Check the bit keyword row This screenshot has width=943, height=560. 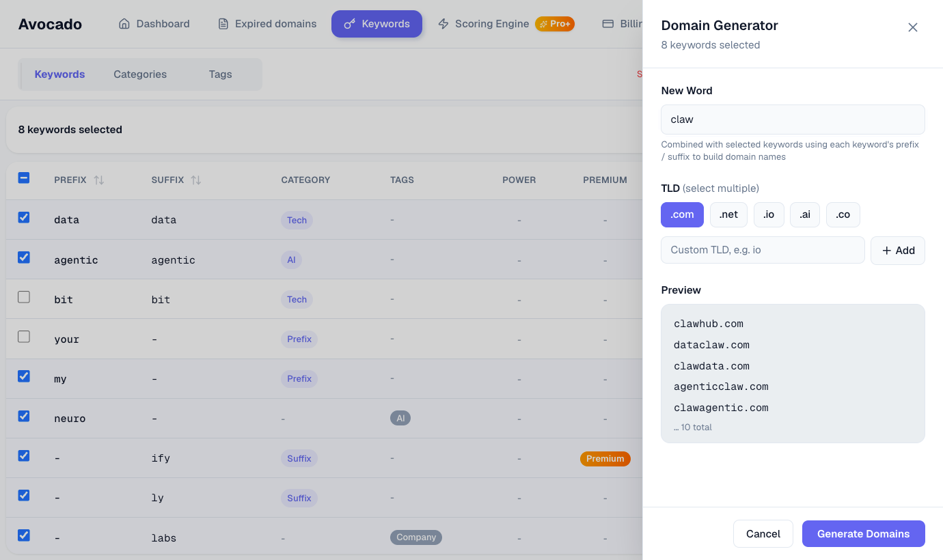tap(24, 297)
